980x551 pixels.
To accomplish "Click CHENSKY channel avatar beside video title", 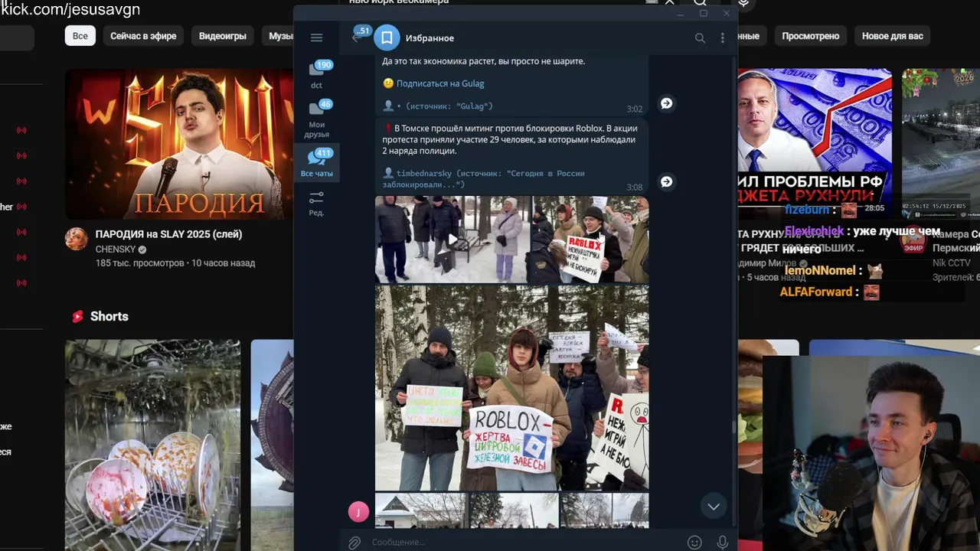I will 76,239.
